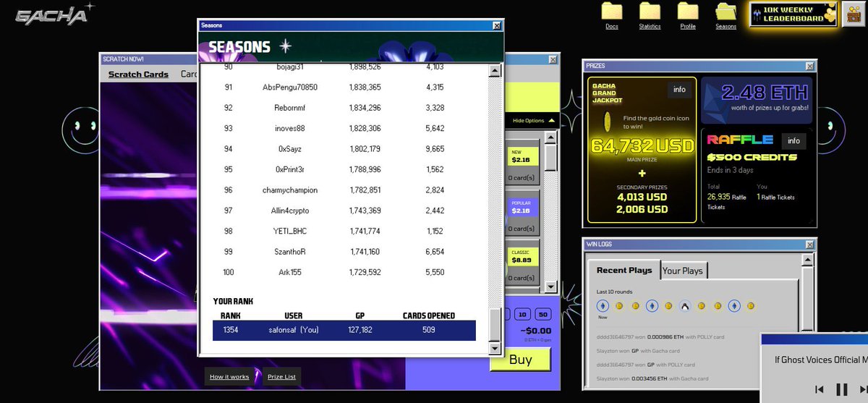Select your rank row safonsaf (You)

click(x=344, y=330)
